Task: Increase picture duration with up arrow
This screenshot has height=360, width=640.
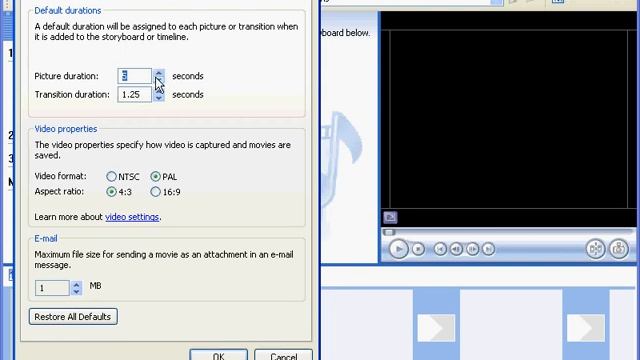Action: pos(159,72)
